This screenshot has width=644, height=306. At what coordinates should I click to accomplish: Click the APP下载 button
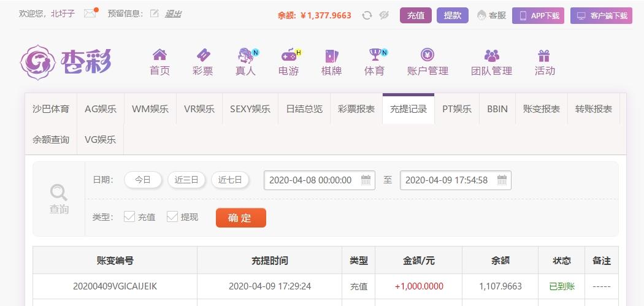tap(538, 15)
